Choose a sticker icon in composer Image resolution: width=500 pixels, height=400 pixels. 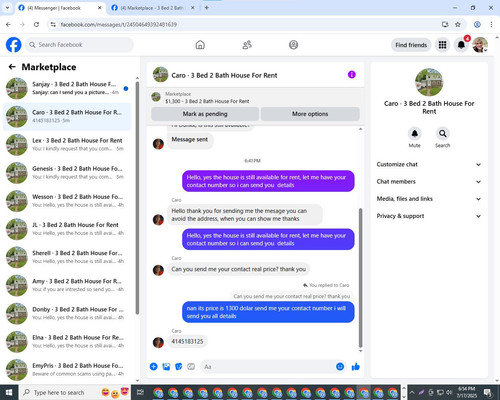tap(179, 367)
